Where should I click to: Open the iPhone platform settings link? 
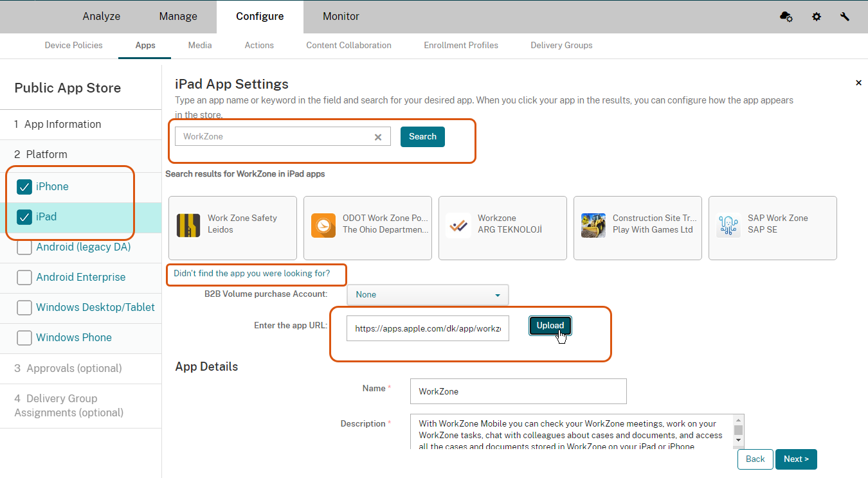[x=52, y=187]
